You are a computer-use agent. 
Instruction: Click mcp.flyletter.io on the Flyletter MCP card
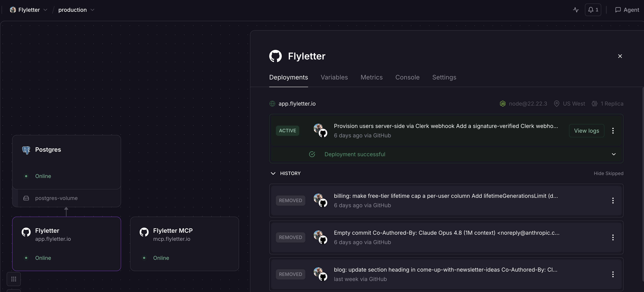pos(172,239)
